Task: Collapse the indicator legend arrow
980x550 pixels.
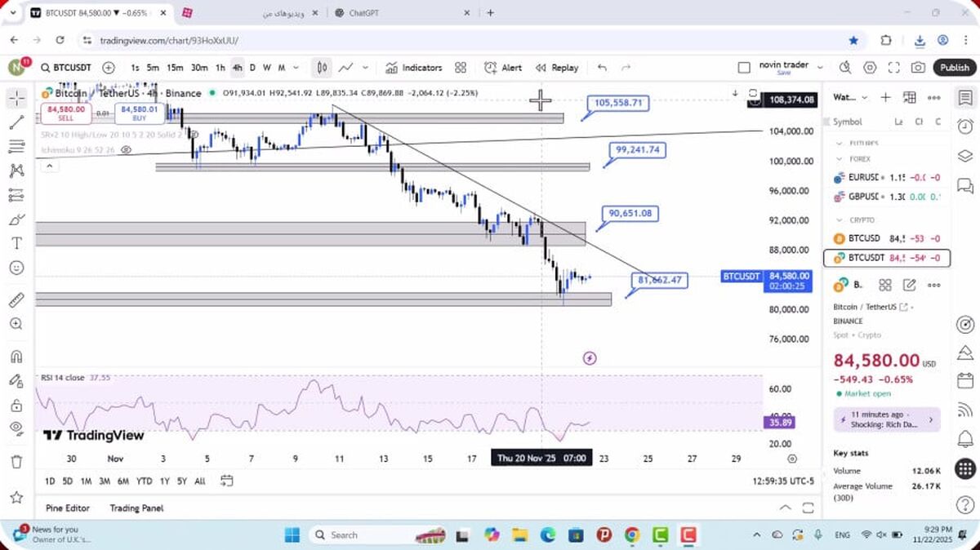Action: [48, 166]
